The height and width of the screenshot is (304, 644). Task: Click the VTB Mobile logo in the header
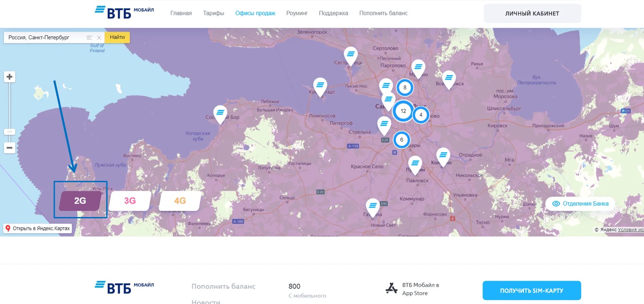pos(124,12)
